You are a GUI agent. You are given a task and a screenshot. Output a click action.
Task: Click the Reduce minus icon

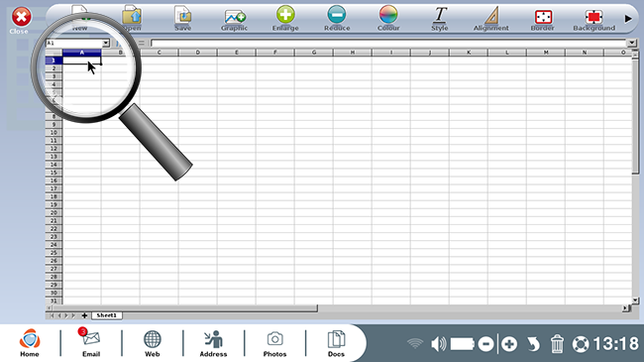337,15
